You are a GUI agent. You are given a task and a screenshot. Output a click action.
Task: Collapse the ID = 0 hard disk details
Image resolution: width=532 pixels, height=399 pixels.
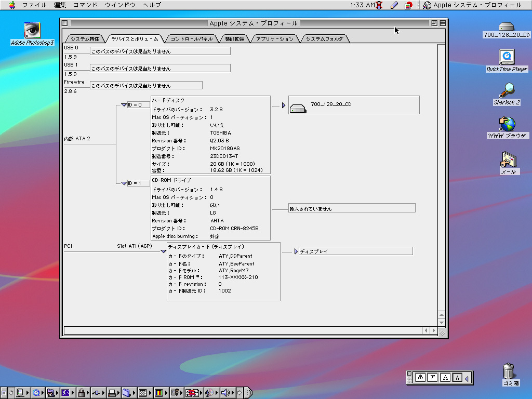[124, 105]
